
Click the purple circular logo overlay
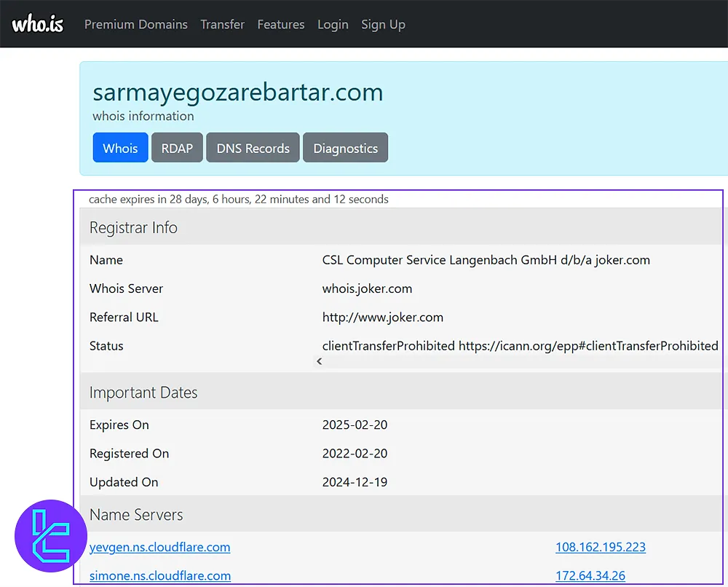point(50,535)
